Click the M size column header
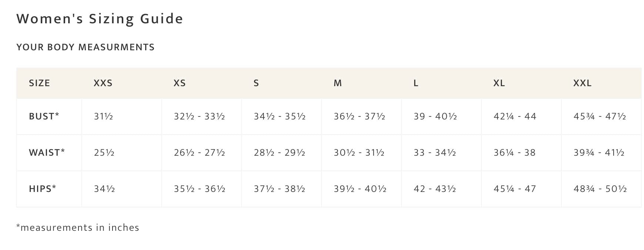644x250 pixels. pyautogui.click(x=338, y=83)
